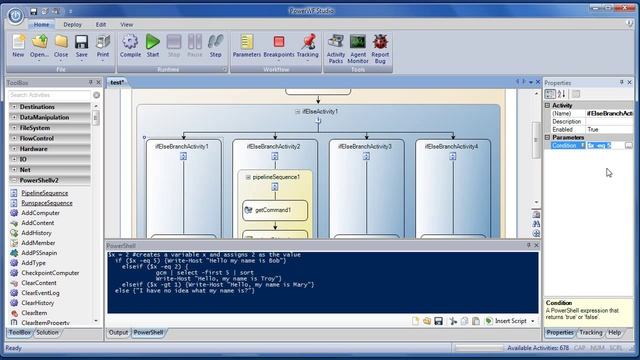Viewport: 640px width, 360px height.
Task: Switch Properties to alphabetical sort
Action: [562, 94]
